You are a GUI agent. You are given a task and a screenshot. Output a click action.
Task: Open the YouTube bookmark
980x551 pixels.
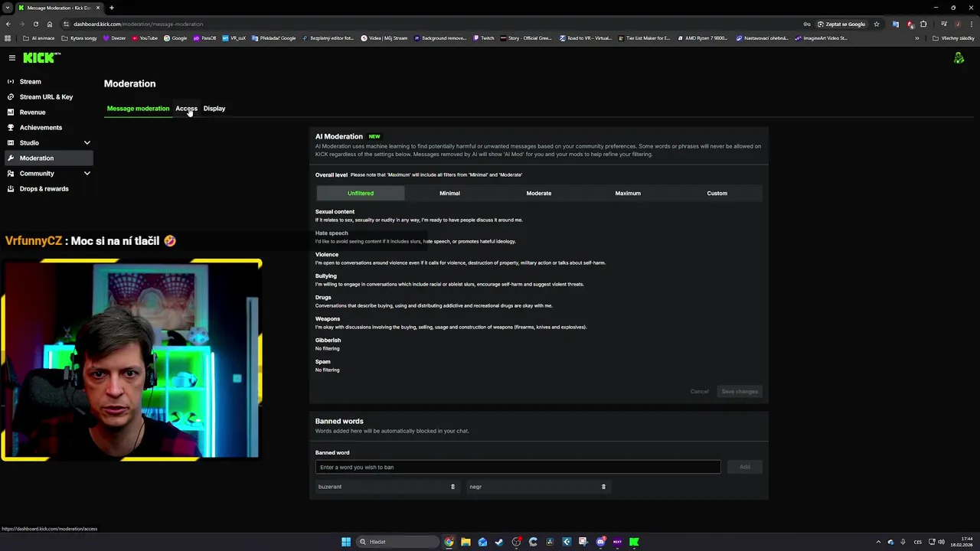click(x=145, y=37)
